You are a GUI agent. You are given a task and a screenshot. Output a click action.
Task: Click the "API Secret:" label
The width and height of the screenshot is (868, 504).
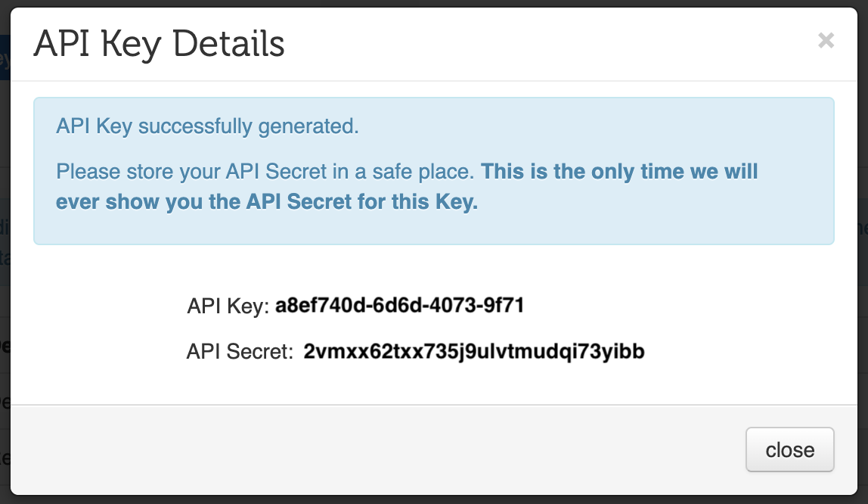pyautogui.click(x=240, y=351)
